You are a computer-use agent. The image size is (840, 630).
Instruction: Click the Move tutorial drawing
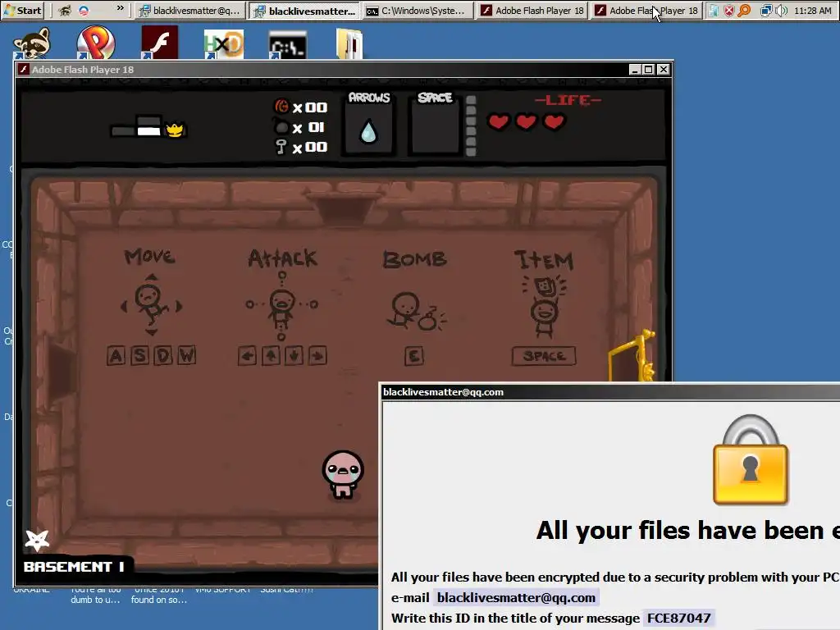click(x=151, y=305)
